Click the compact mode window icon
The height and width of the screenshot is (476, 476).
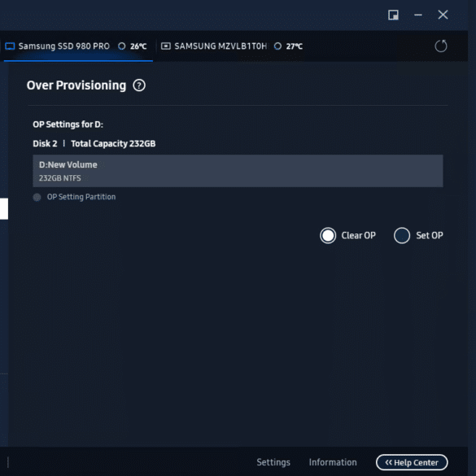[x=394, y=15]
